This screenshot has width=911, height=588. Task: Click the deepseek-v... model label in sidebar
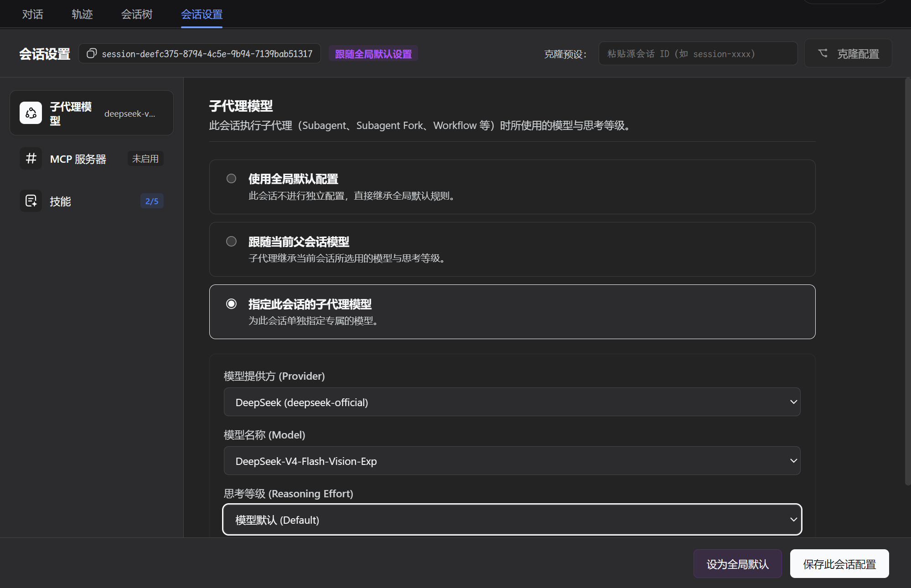130,113
